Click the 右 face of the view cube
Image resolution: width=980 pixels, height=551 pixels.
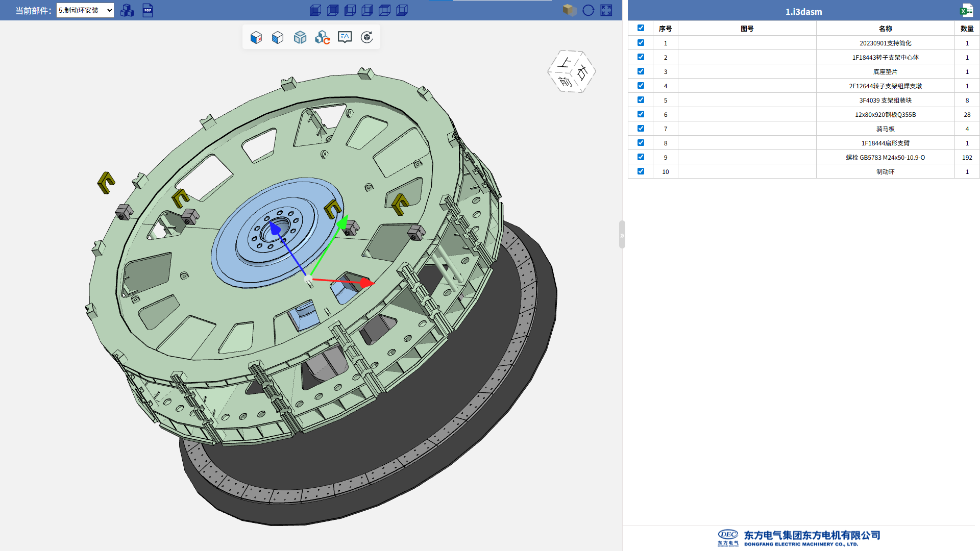pyautogui.click(x=583, y=72)
